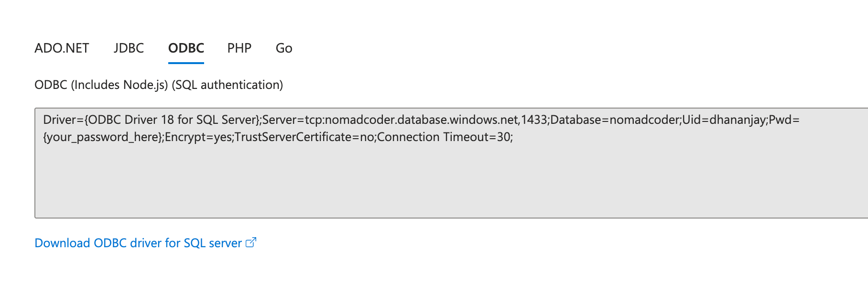Click the Encrypt=yes setting in the string
868x285 pixels.
point(198,137)
